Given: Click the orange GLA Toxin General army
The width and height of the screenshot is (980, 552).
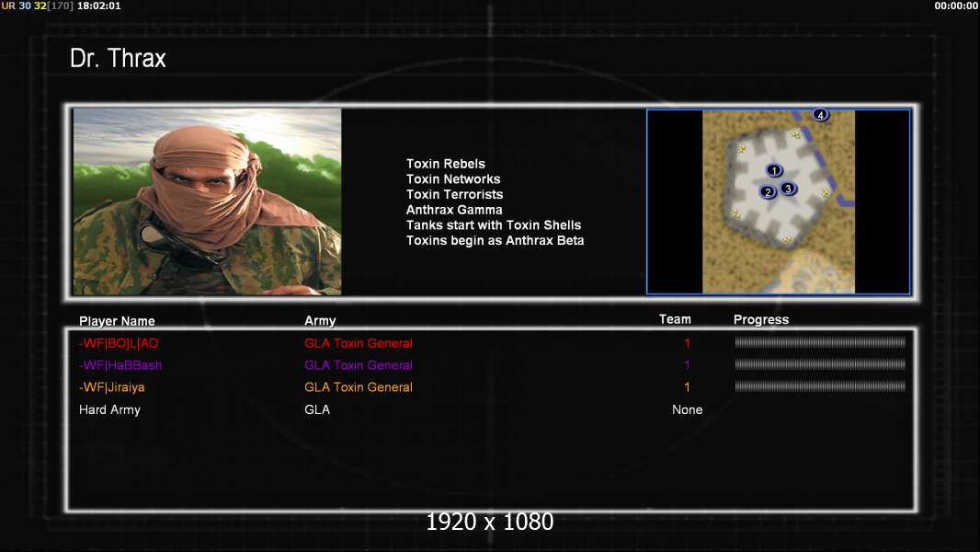Looking at the screenshot, I should (359, 387).
